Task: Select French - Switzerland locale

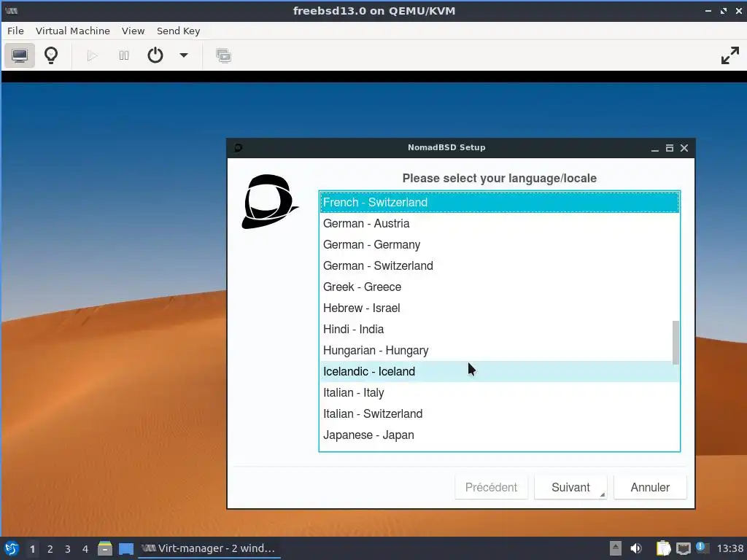Action: click(499, 203)
